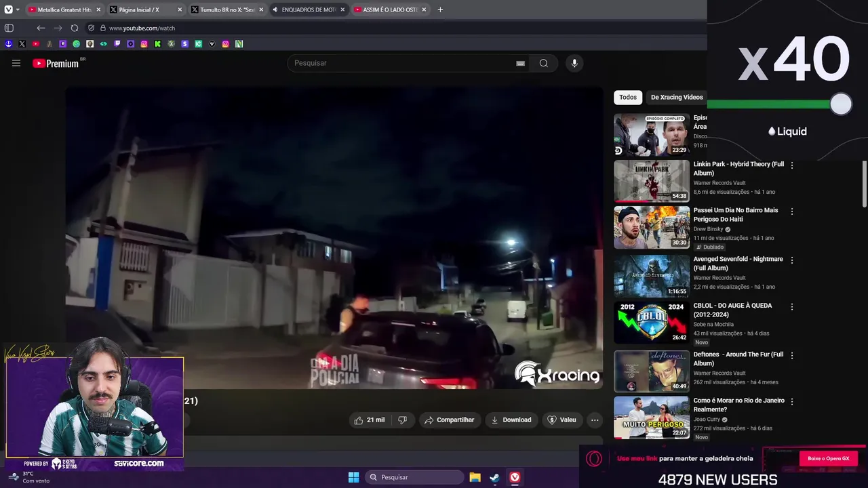Screen dimensions: 868x488
Task: Open the tracker blocker shield icon
Action: pyautogui.click(x=92, y=28)
